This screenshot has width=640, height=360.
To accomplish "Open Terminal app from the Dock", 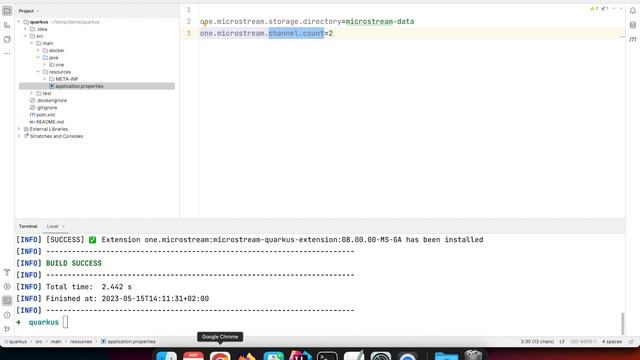I will pyautogui.click(x=327, y=356).
